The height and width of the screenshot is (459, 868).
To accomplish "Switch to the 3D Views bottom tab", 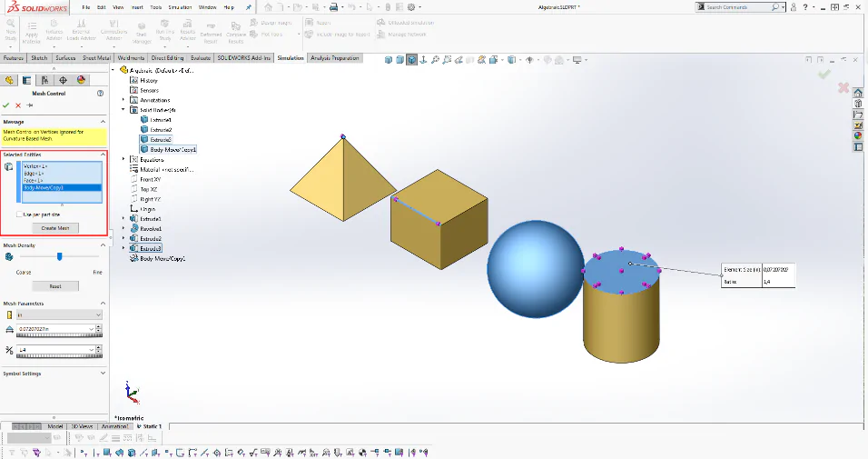I will [82, 426].
